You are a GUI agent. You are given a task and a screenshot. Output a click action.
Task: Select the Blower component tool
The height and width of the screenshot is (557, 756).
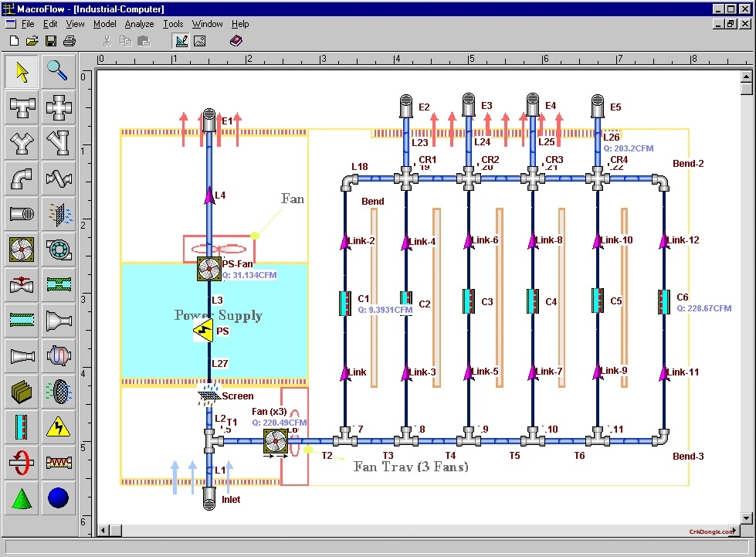[59, 249]
